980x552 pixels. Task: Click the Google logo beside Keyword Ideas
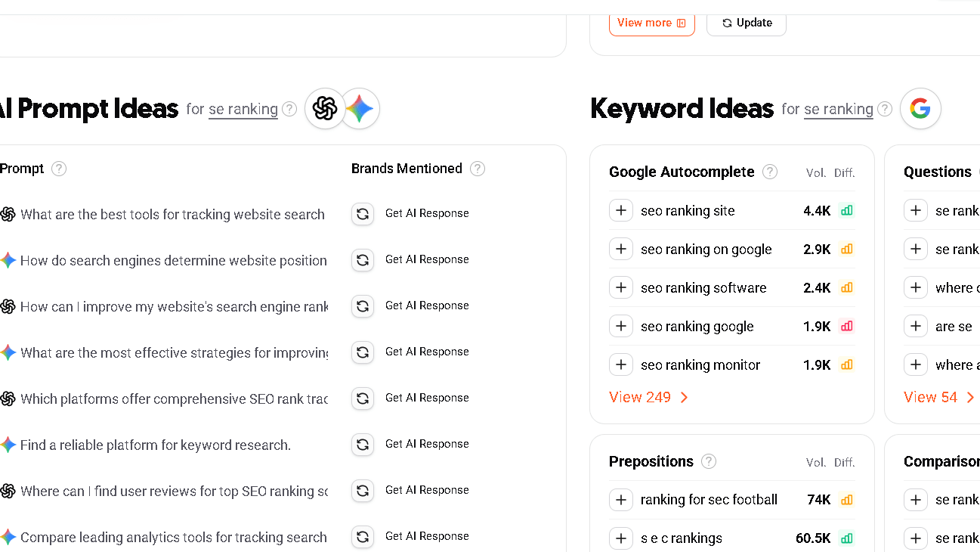pyautogui.click(x=920, y=109)
